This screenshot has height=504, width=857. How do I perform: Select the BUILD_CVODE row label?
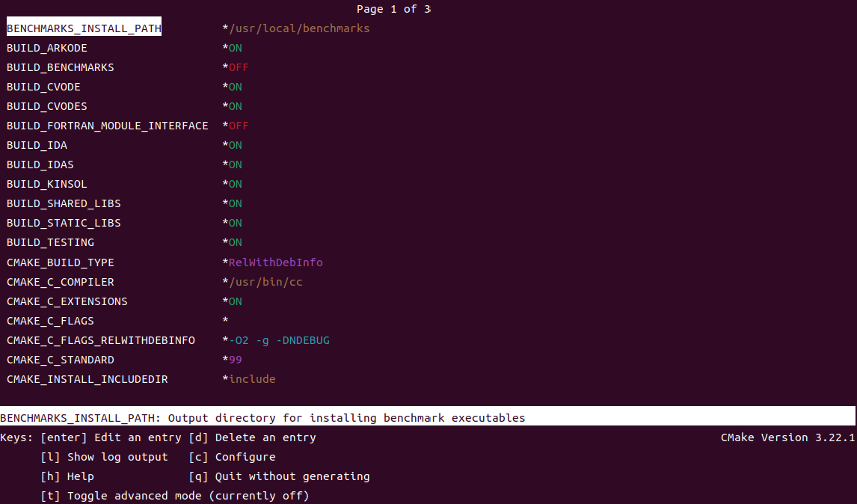(x=43, y=87)
